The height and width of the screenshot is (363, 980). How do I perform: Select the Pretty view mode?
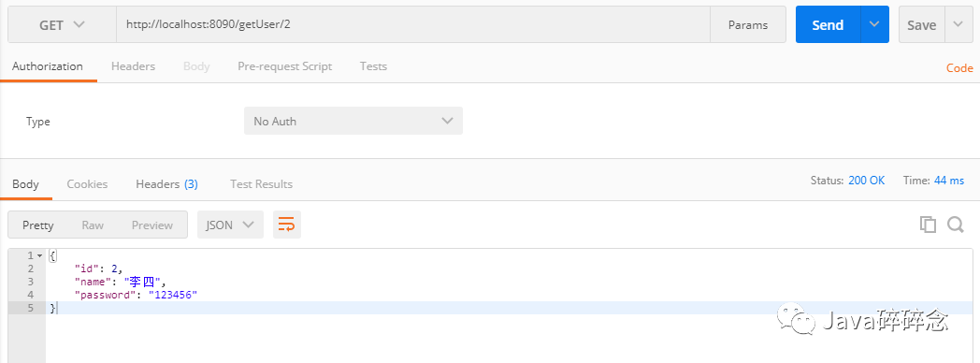pos(38,225)
